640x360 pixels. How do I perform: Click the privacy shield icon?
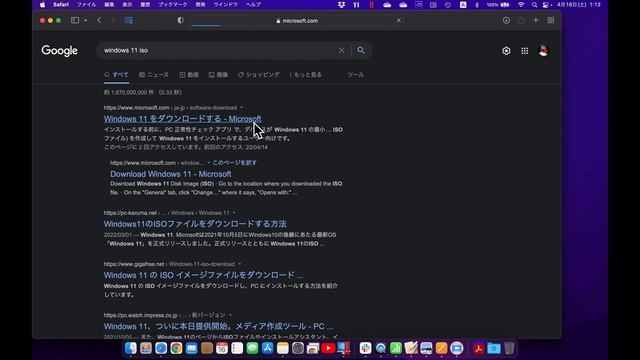[180, 20]
